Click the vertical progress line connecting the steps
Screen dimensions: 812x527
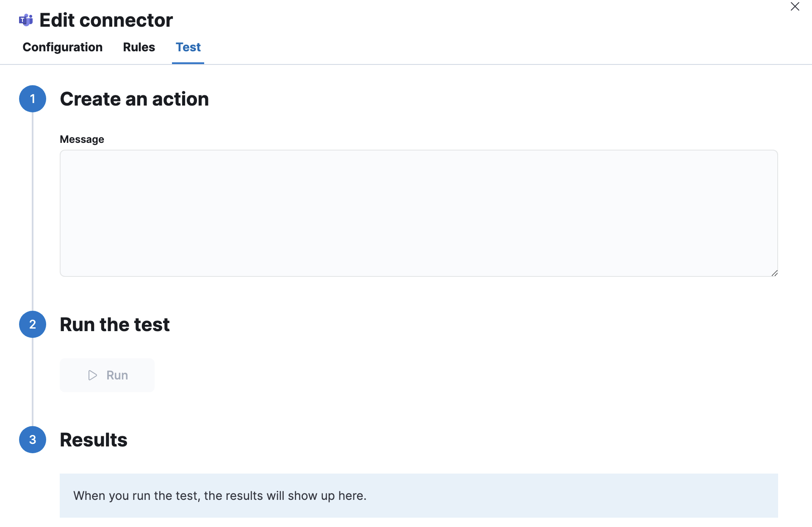(x=32, y=212)
